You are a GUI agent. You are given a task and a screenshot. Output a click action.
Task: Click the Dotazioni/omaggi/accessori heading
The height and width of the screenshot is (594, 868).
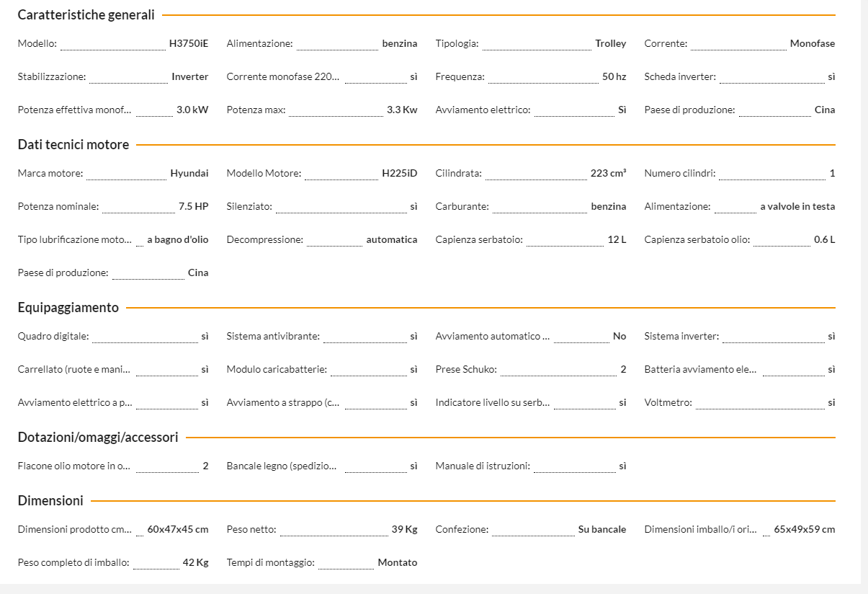point(98,437)
